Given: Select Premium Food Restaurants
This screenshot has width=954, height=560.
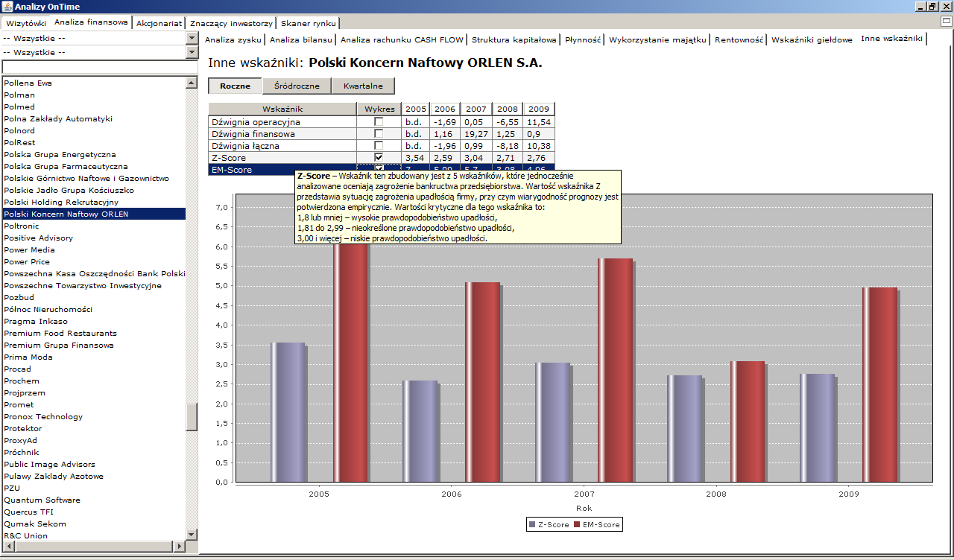Looking at the screenshot, I should pyautogui.click(x=93, y=333).
